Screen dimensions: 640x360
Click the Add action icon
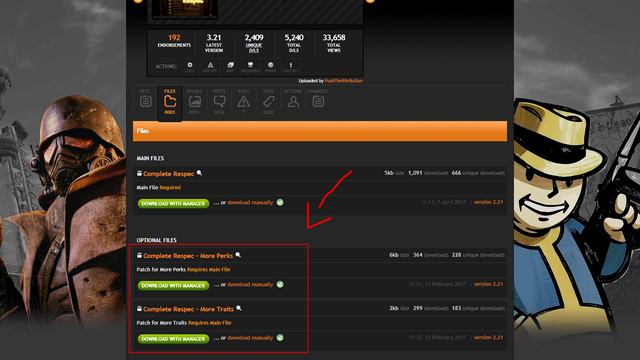pos(230,67)
